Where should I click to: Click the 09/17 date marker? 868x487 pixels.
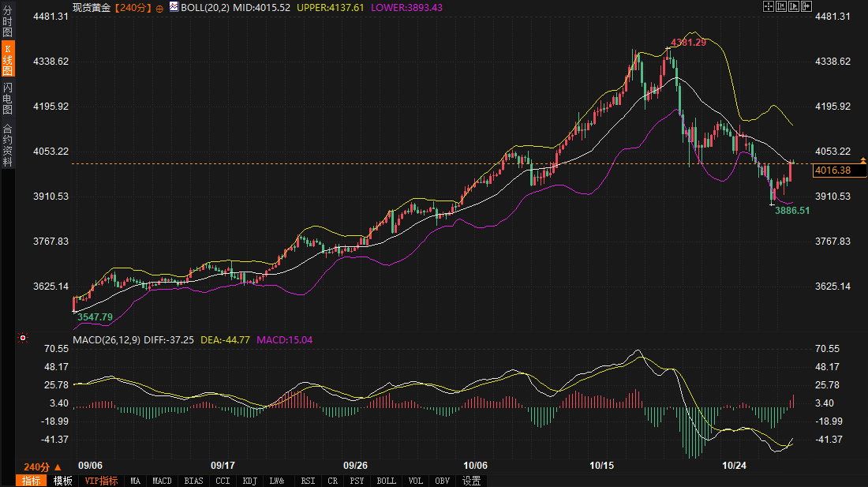223,466
